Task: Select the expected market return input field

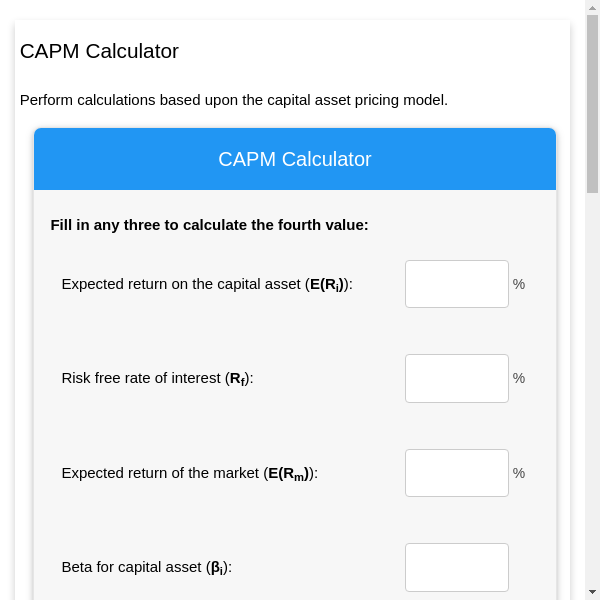Action: click(456, 473)
